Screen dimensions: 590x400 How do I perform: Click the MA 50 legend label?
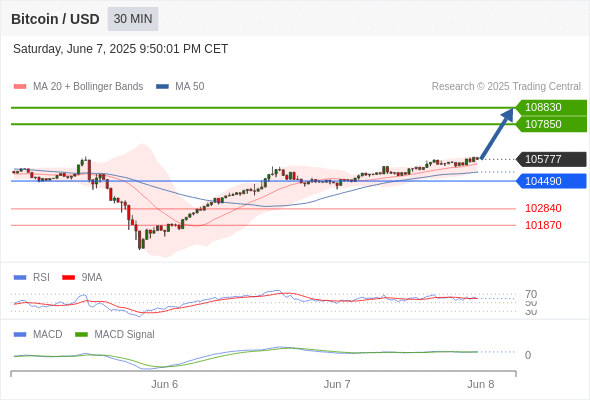[x=190, y=87]
